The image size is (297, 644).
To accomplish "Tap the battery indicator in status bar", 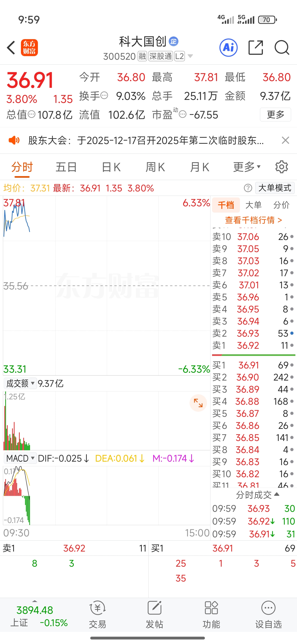I will pos(268,20).
